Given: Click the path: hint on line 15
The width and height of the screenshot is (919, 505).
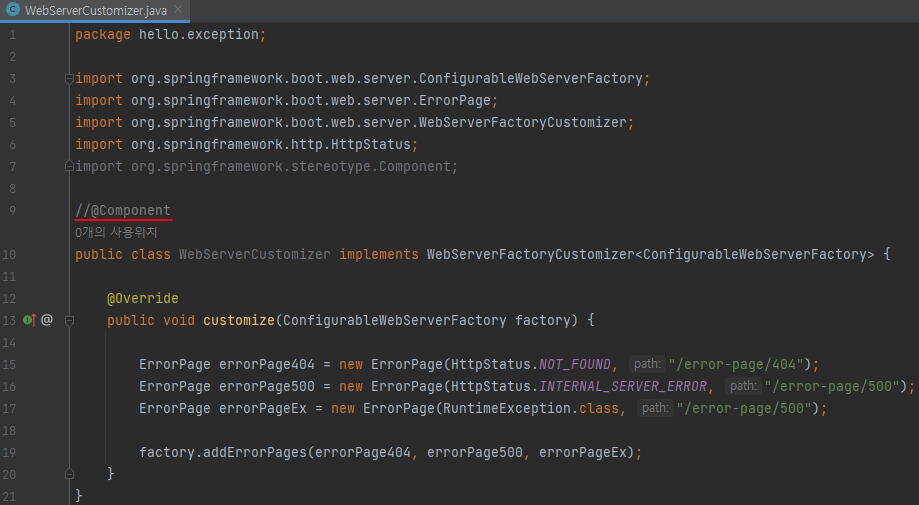Looking at the screenshot, I should tap(647, 364).
